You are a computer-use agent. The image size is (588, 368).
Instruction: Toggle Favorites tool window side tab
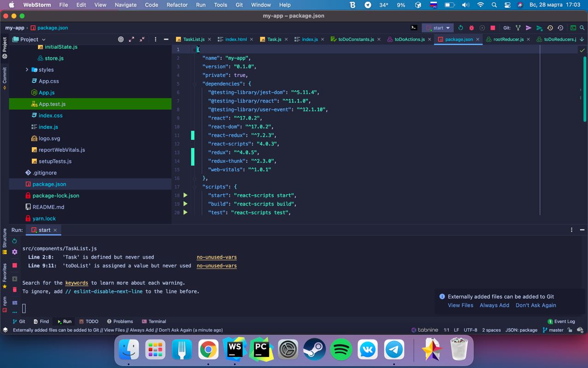5,276
